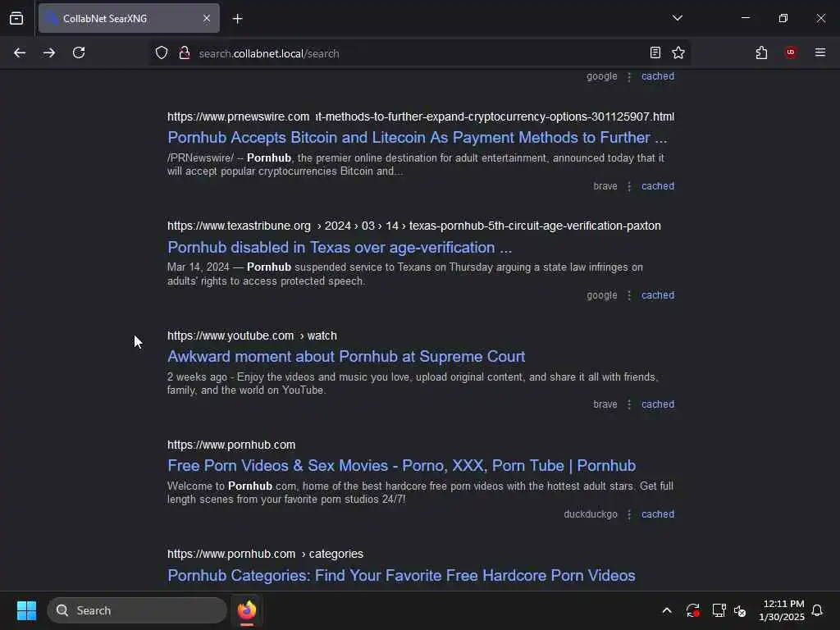
Task: Click the muted volume tray icon
Action: pyautogui.click(x=741, y=610)
